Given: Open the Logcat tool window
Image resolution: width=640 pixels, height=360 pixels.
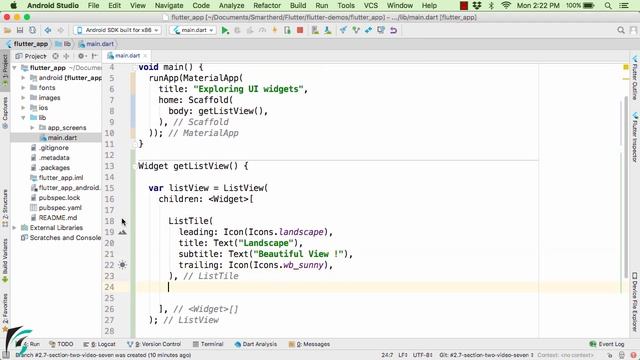Looking at the screenshot, I should click(x=100, y=344).
